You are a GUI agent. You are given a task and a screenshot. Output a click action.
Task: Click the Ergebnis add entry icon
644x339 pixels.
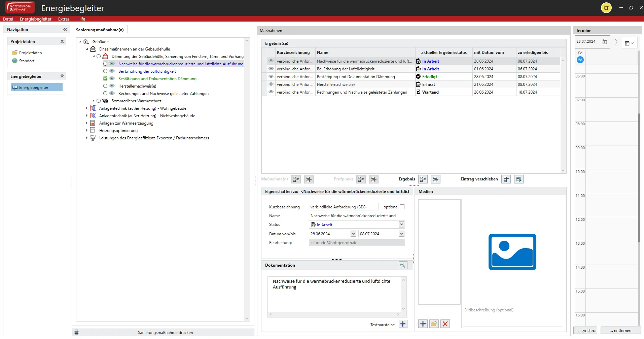point(423,179)
